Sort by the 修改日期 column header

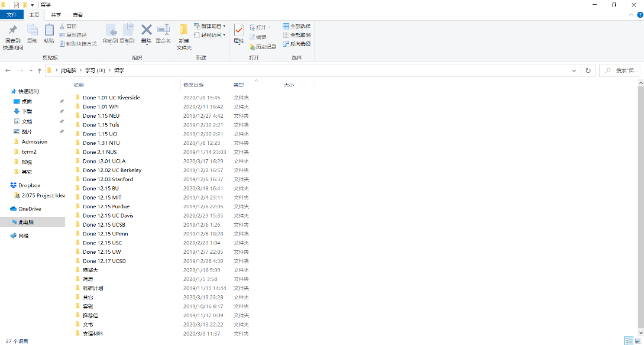pyautogui.click(x=193, y=85)
